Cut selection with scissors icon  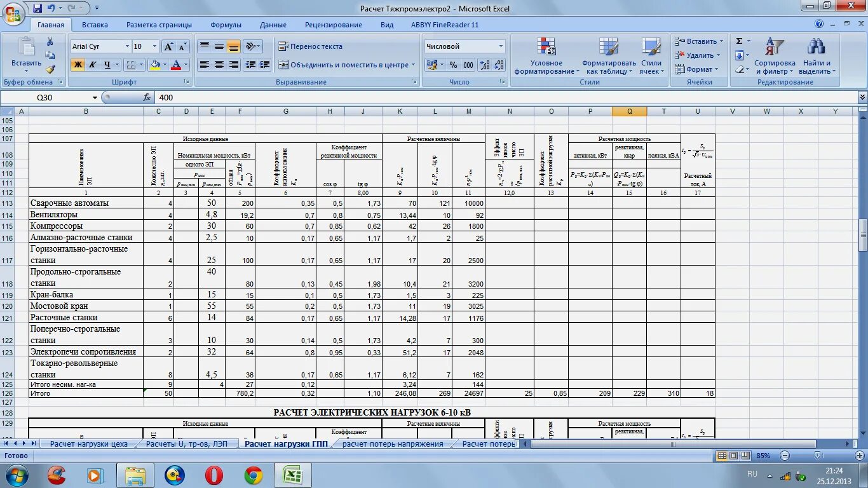pos(50,42)
